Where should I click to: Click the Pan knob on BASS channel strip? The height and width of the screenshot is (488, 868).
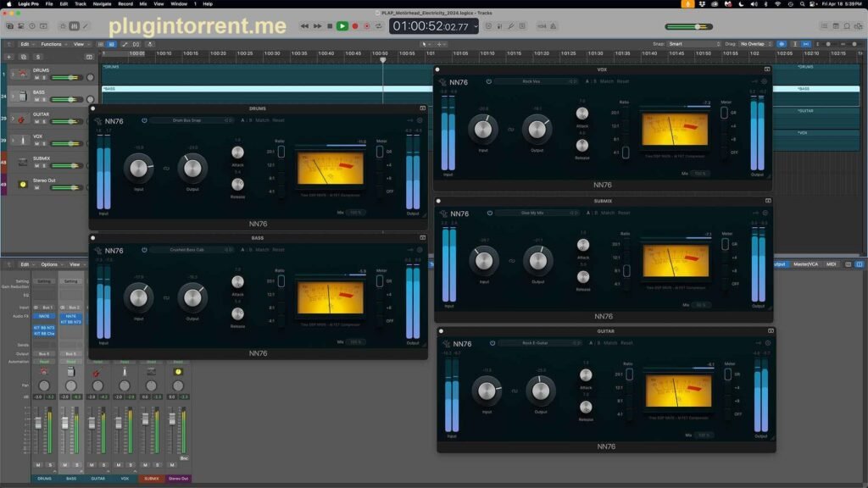point(71,385)
